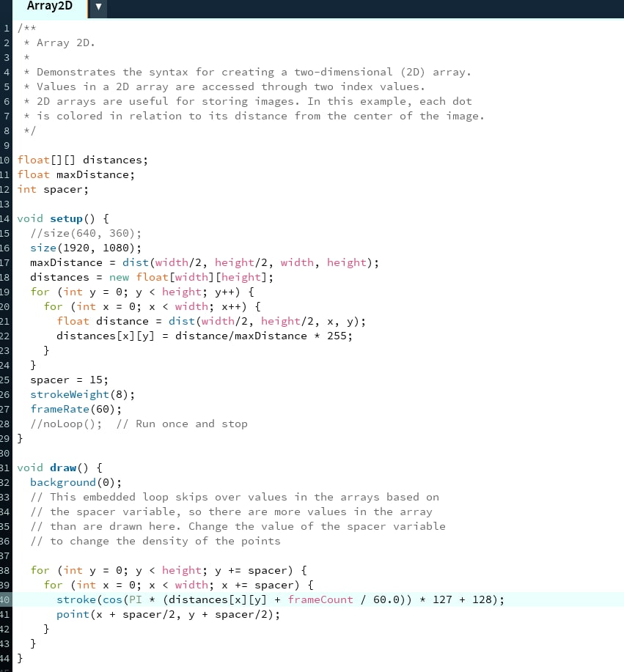The height and width of the screenshot is (672, 624).
Task: Click the 'for (int x = 0; x < width; x++)' line
Action: 153,307
